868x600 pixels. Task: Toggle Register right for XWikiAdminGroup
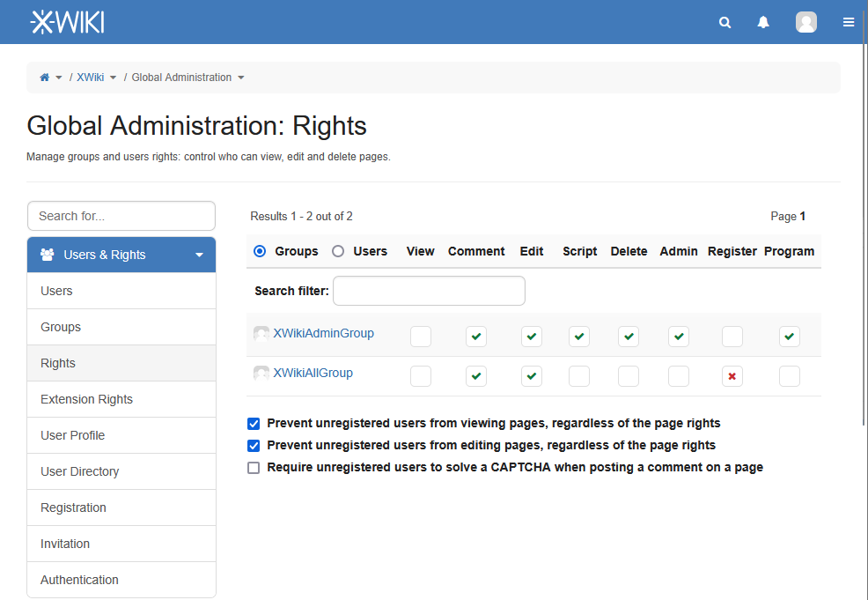pyautogui.click(x=732, y=337)
